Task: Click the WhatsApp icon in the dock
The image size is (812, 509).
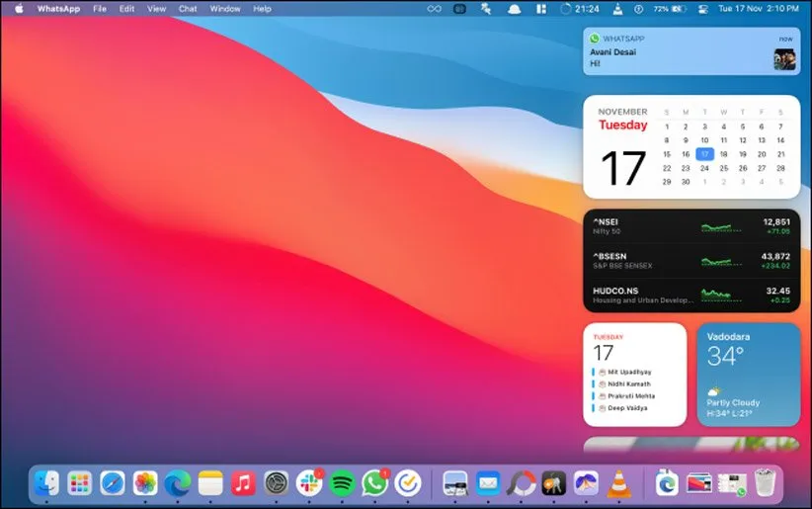Action: coord(374,482)
